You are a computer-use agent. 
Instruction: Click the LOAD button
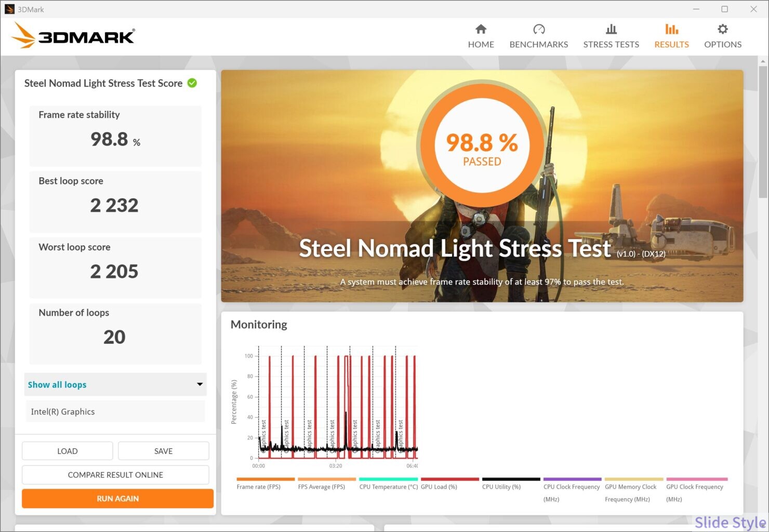pyautogui.click(x=68, y=451)
